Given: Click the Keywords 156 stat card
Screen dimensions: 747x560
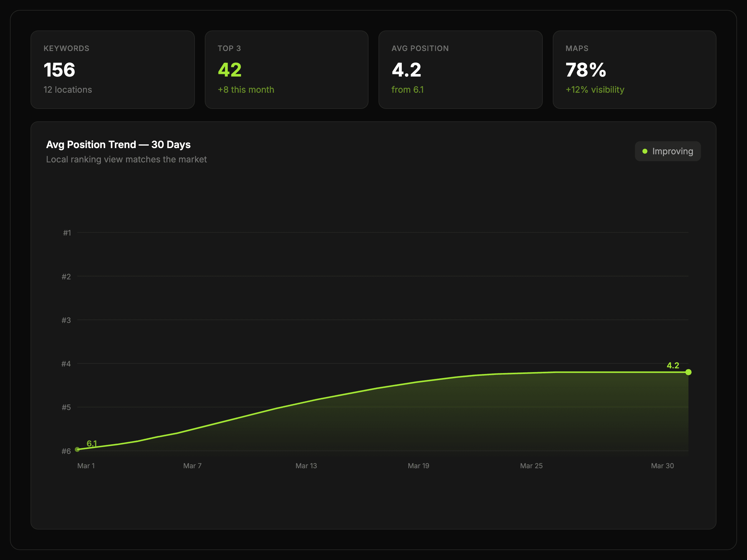Looking at the screenshot, I should pyautogui.click(x=112, y=70).
